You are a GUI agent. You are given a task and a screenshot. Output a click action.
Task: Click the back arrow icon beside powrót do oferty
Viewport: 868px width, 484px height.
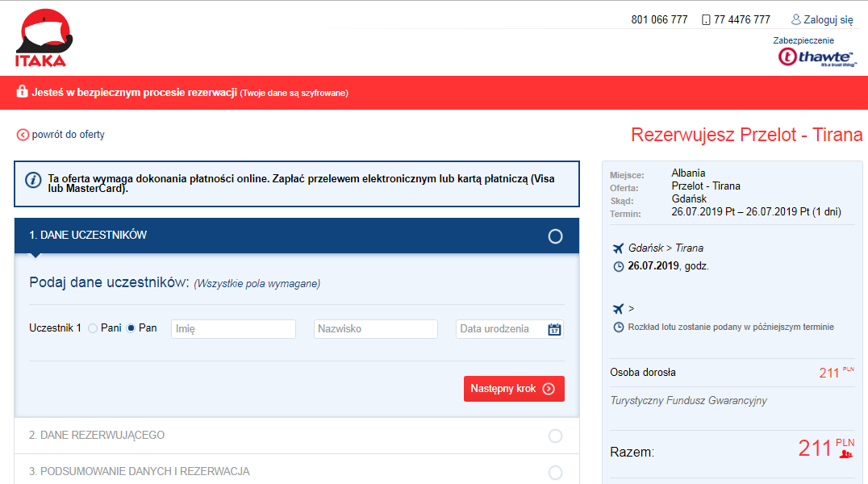[23, 135]
